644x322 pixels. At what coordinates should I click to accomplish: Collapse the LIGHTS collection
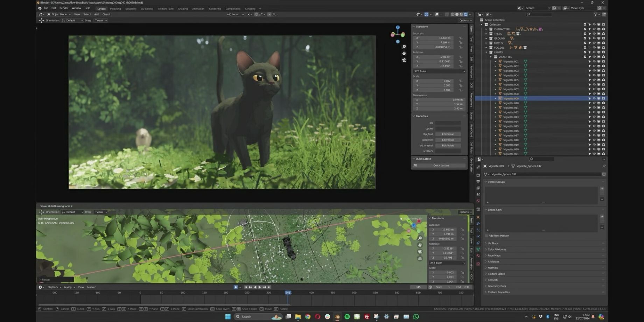click(x=486, y=52)
